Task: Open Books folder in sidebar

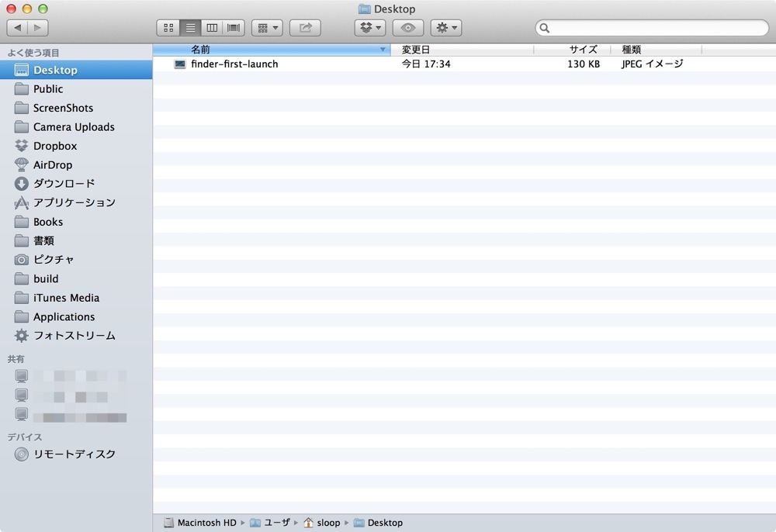Action: click(76, 222)
